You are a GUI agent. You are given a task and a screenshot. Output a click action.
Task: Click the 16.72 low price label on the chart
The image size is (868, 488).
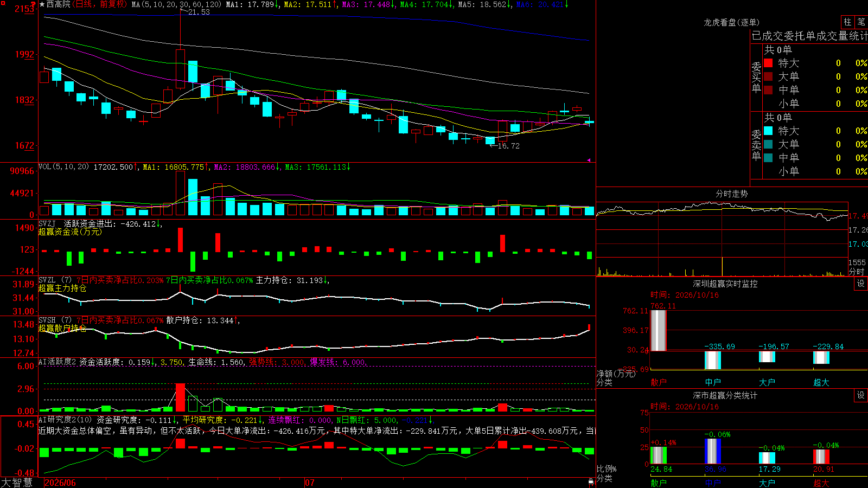508,146
